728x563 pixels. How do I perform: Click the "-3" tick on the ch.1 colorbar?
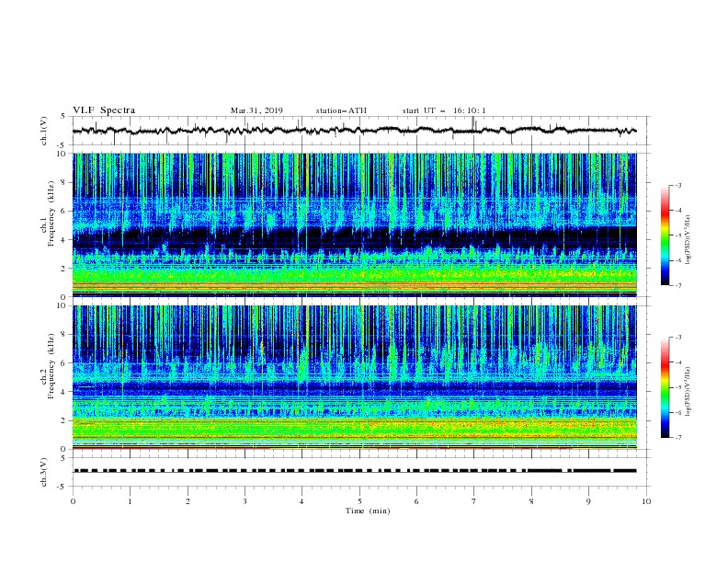(677, 185)
